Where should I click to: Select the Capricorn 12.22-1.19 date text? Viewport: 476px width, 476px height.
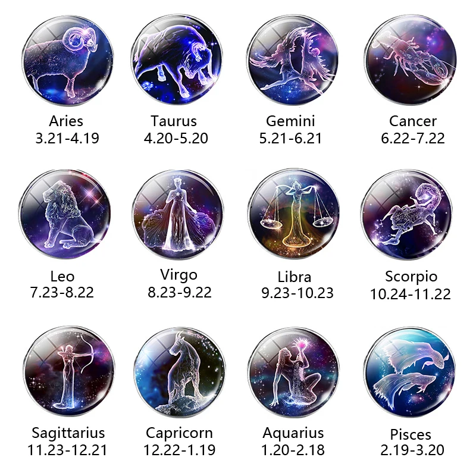pyautogui.click(x=180, y=450)
